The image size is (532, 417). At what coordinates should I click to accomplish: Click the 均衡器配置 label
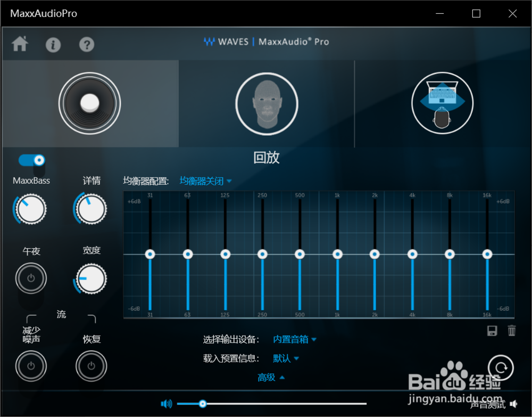(x=146, y=181)
